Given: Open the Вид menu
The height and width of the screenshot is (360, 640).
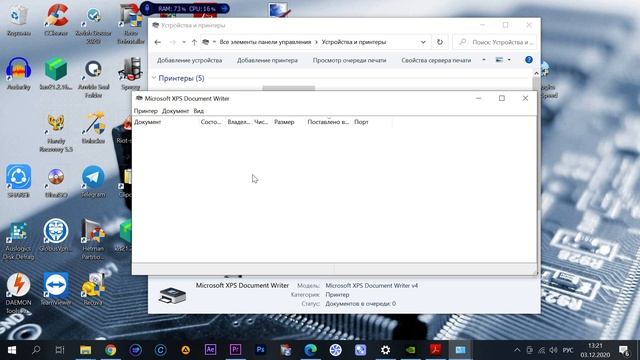Looking at the screenshot, I should point(198,111).
